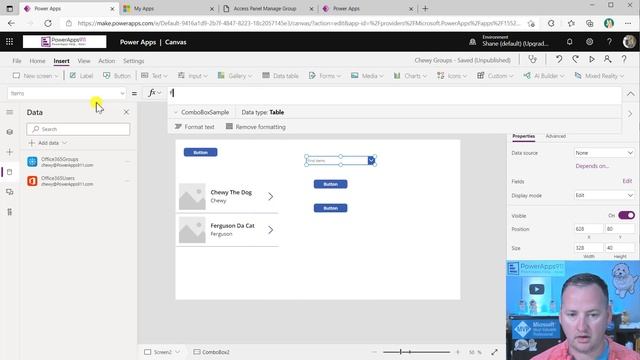Screen dimensions: 640x360
Task: Open Ferguson Da Cat arrow
Action: click(x=271, y=230)
